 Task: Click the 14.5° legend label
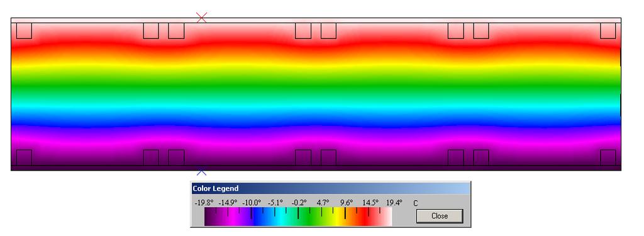370,203
